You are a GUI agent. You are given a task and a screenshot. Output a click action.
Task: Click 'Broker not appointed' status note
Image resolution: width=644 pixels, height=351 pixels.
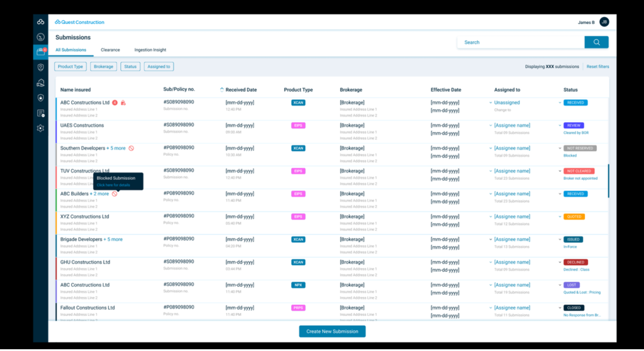[x=580, y=179]
